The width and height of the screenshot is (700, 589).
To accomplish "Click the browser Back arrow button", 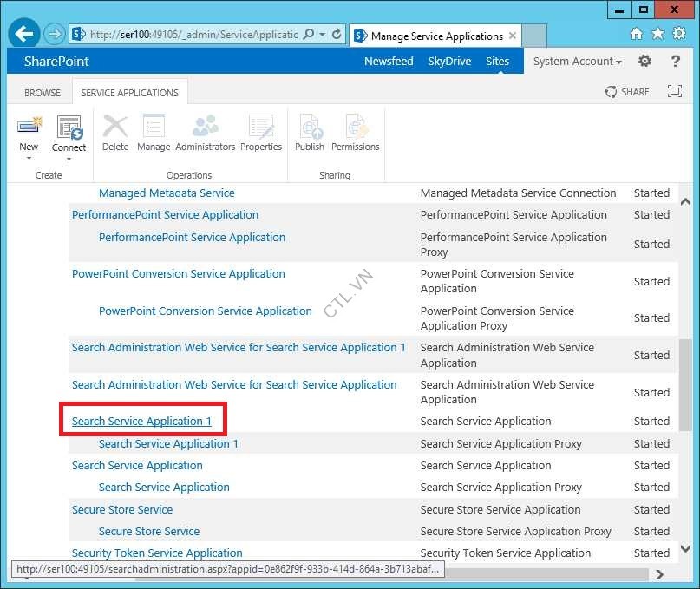I will click(x=24, y=34).
